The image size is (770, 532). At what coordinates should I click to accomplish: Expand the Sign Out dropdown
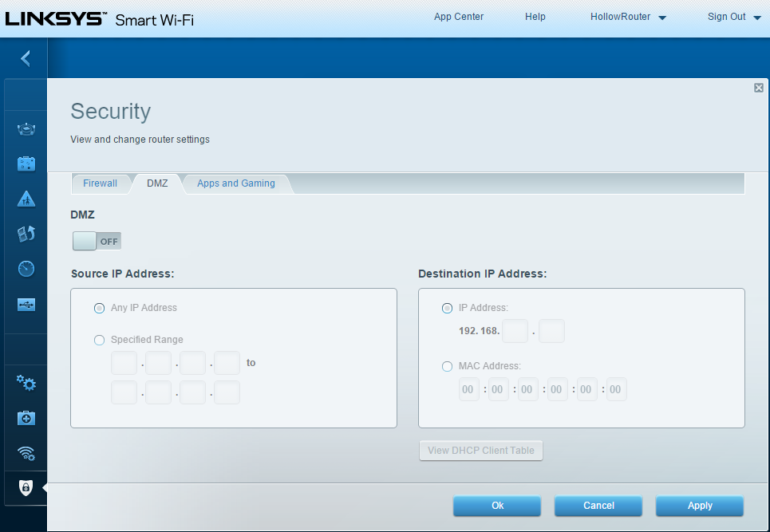click(734, 17)
